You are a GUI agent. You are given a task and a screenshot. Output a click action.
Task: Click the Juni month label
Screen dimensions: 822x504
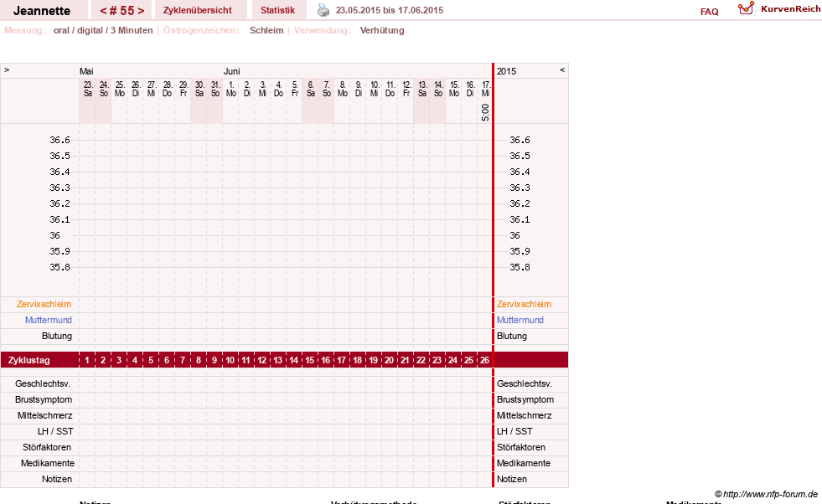[x=232, y=71]
